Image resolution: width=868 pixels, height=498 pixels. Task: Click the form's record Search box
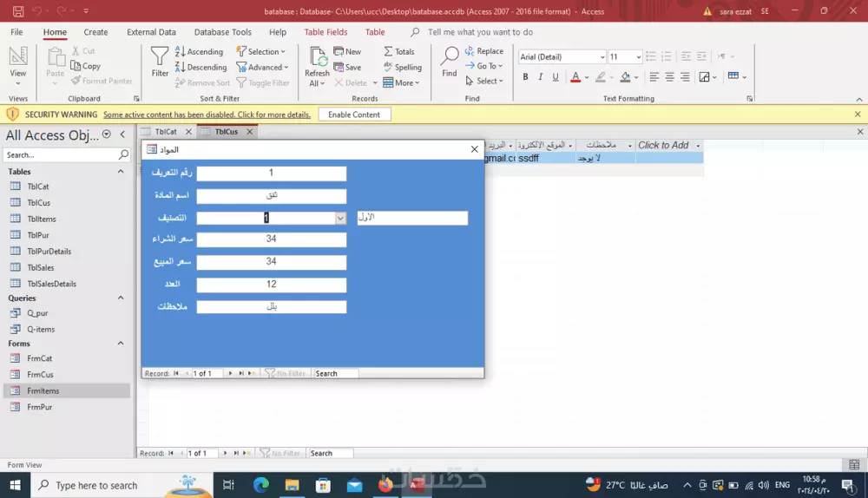(x=335, y=373)
